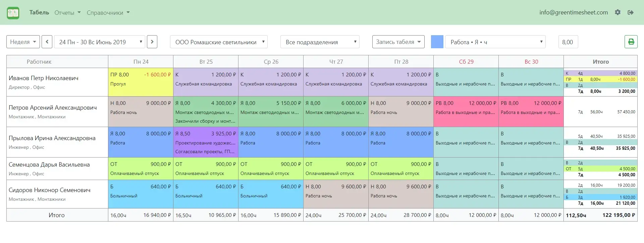Image resolution: width=644 pixels, height=243 pixels.
Task: Click Петров's Wednesday Монтаж cell 5 150,00 ₽
Action: pos(271,112)
